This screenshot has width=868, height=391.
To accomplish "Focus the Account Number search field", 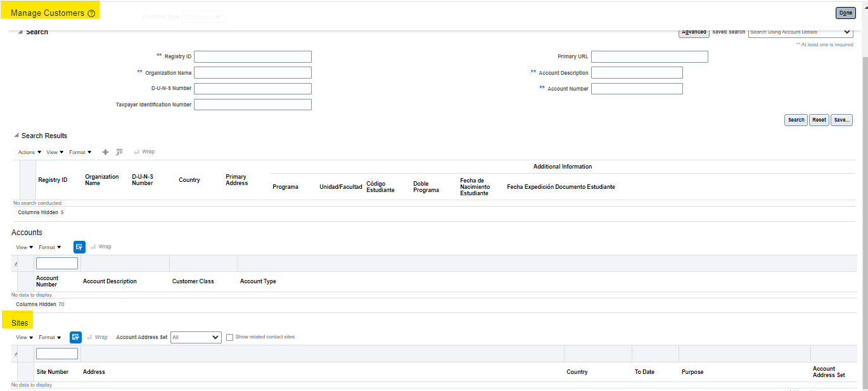I will pos(637,89).
